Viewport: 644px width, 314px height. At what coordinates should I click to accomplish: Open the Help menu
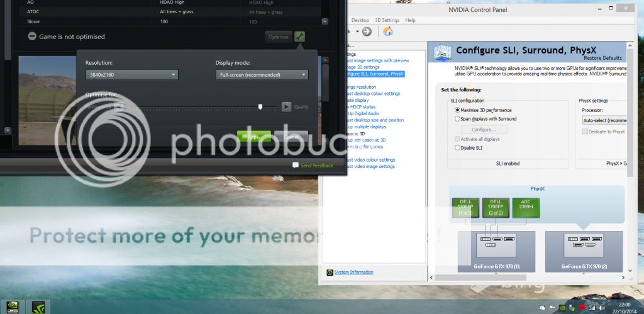(x=410, y=20)
